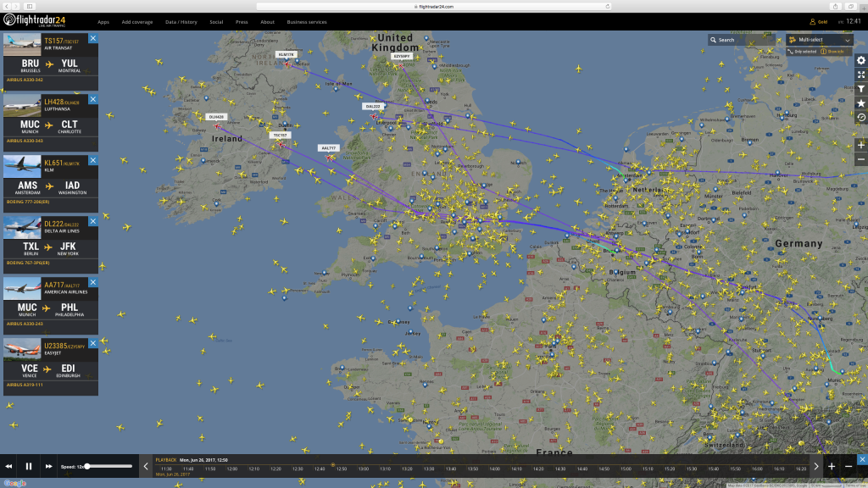Click the current position marker on timeline
Image resolution: width=868 pixels, height=488 pixels.
click(x=332, y=465)
